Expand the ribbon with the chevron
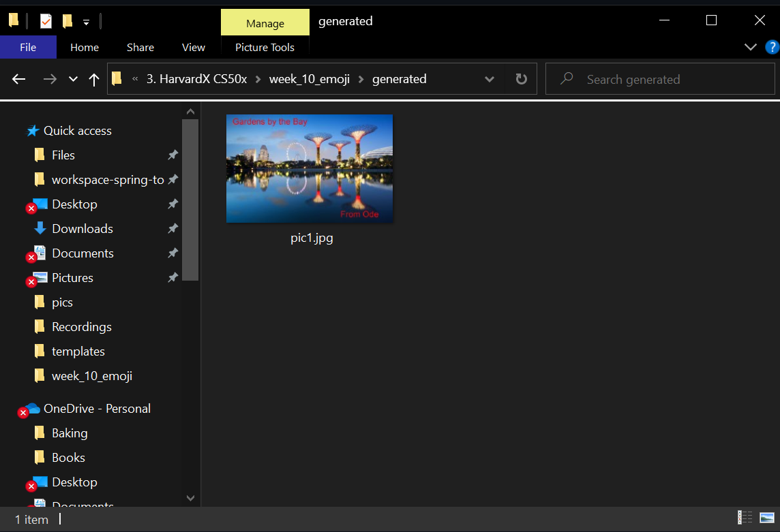 pyautogui.click(x=750, y=47)
